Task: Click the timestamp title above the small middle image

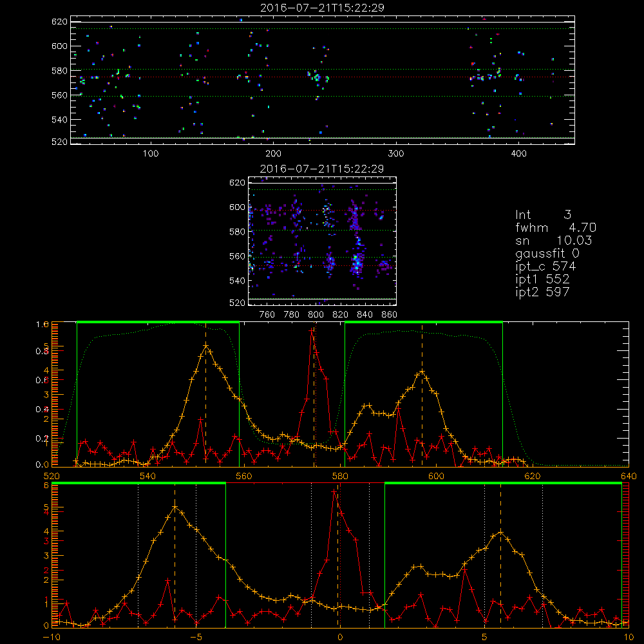Action: coord(322,169)
